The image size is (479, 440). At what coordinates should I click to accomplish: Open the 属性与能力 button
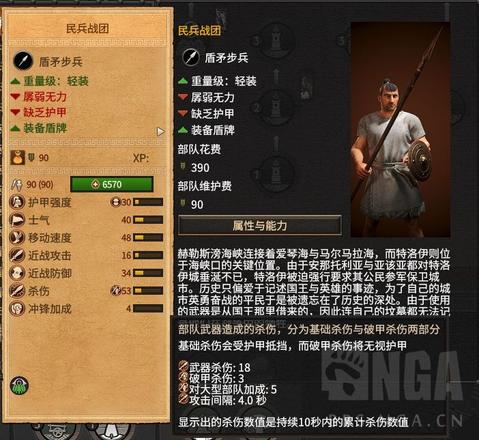tap(260, 226)
